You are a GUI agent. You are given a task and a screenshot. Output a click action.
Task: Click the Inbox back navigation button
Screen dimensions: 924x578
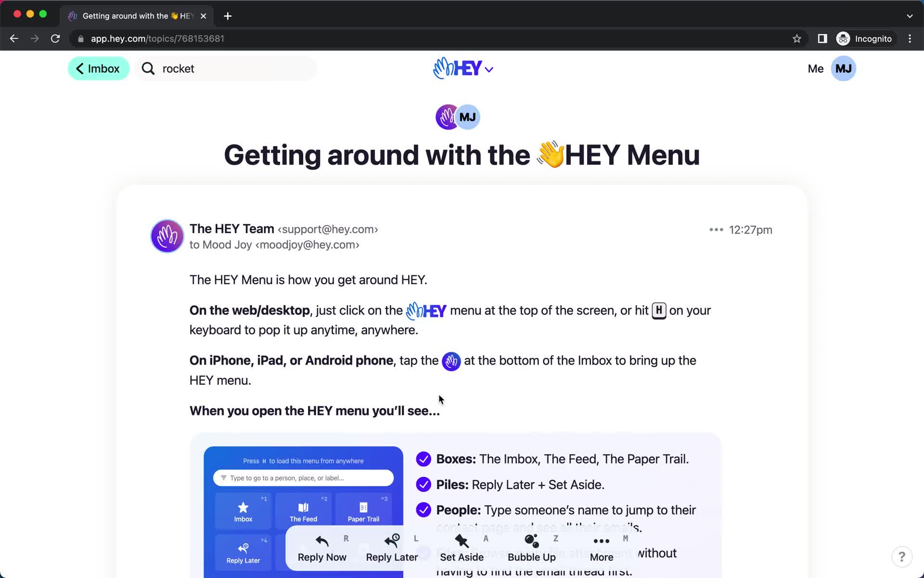[x=99, y=68]
